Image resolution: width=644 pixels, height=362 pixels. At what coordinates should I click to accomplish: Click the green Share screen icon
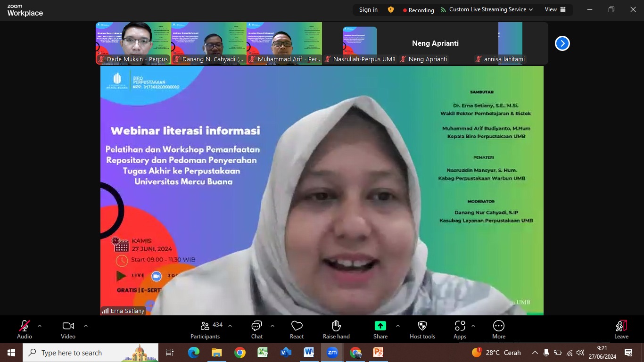(x=380, y=326)
